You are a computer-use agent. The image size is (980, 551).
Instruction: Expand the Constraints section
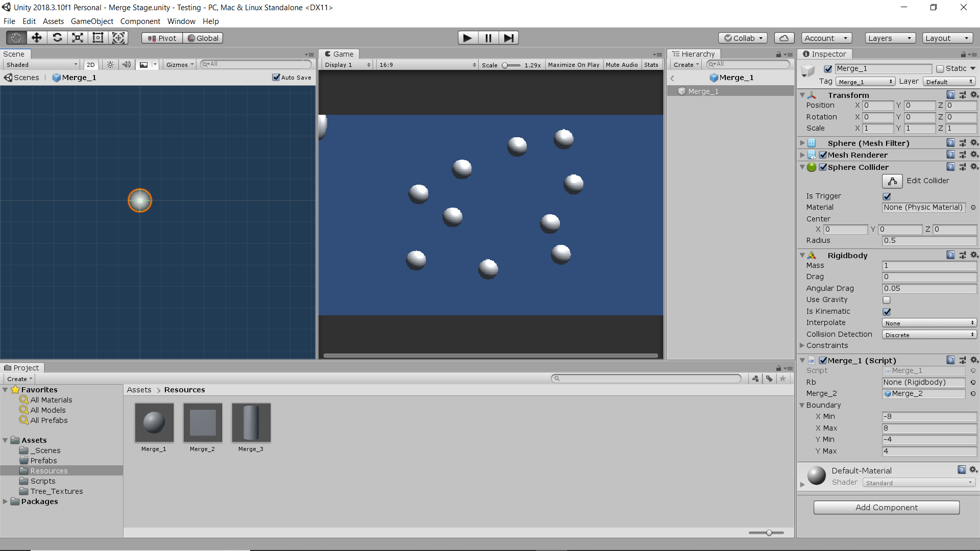pyautogui.click(x=802, y=345)
